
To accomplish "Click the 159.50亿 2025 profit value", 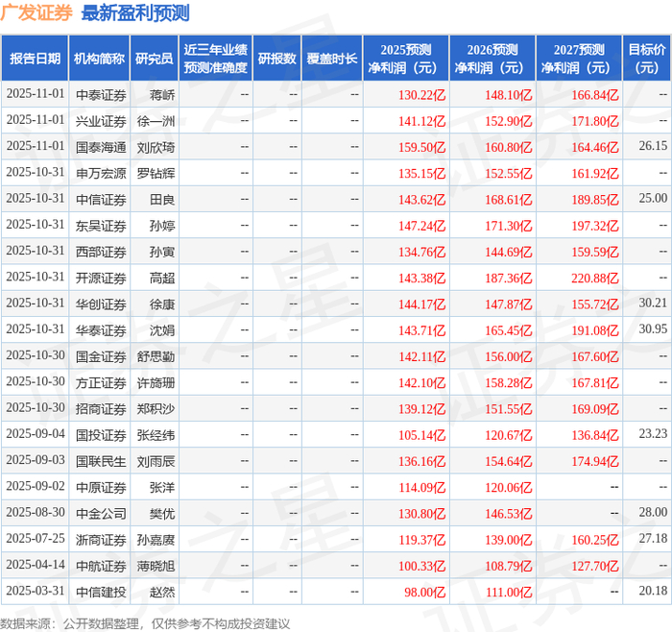I will click(422, 148).
